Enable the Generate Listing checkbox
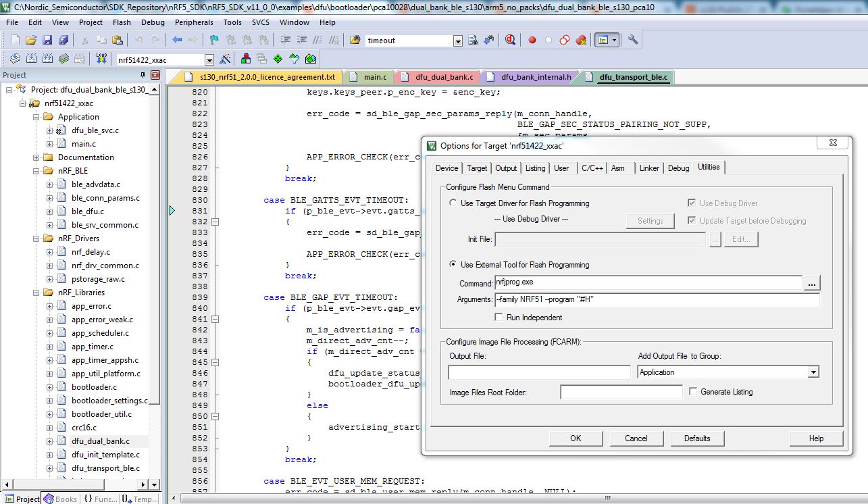868x504 pixels. (693, 392)
